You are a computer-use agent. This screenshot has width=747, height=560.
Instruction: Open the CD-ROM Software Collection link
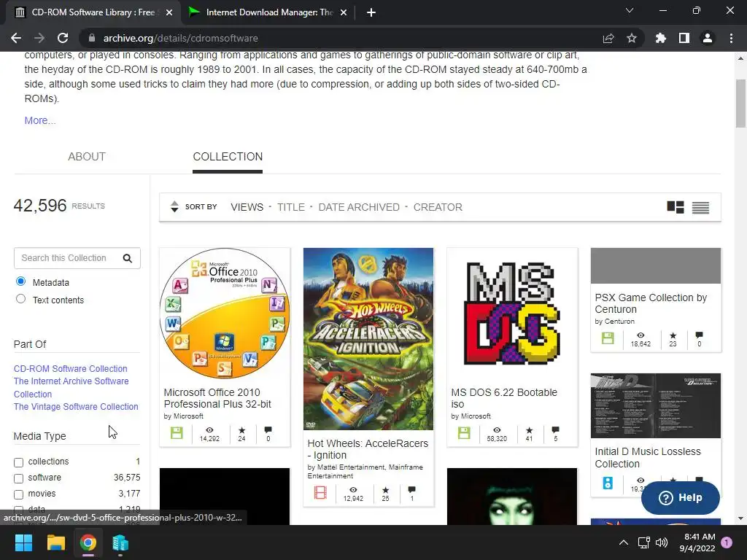[71, 368]
